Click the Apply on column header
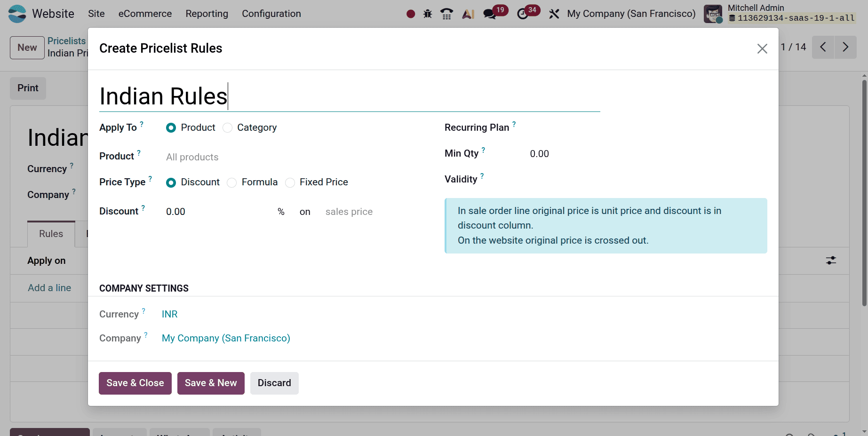 [x=47, y=261]
